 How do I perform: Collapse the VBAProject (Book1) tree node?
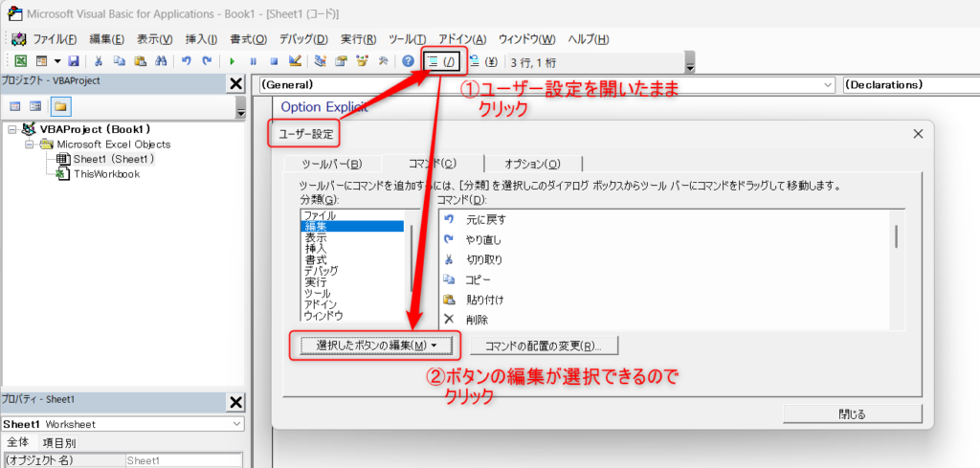click(12, 129)
